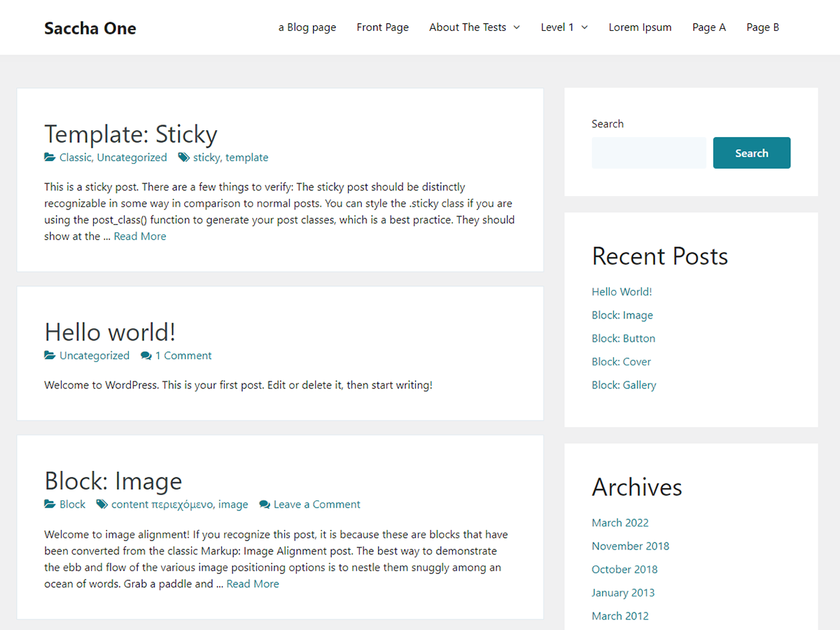Click inside the search input field

coord(650,153)
